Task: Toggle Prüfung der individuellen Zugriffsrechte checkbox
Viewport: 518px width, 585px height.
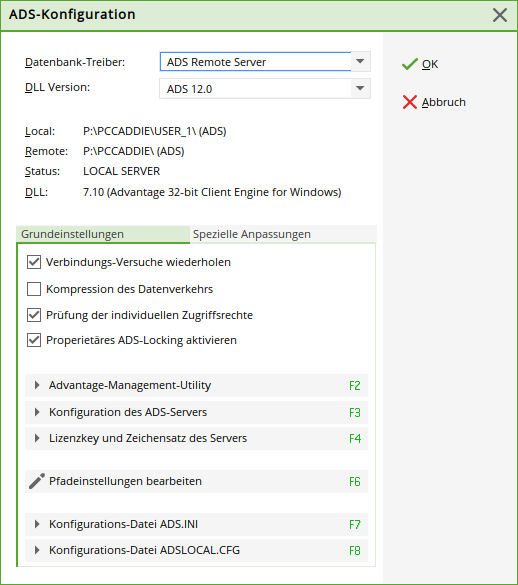Action: [x=34, y=315]
